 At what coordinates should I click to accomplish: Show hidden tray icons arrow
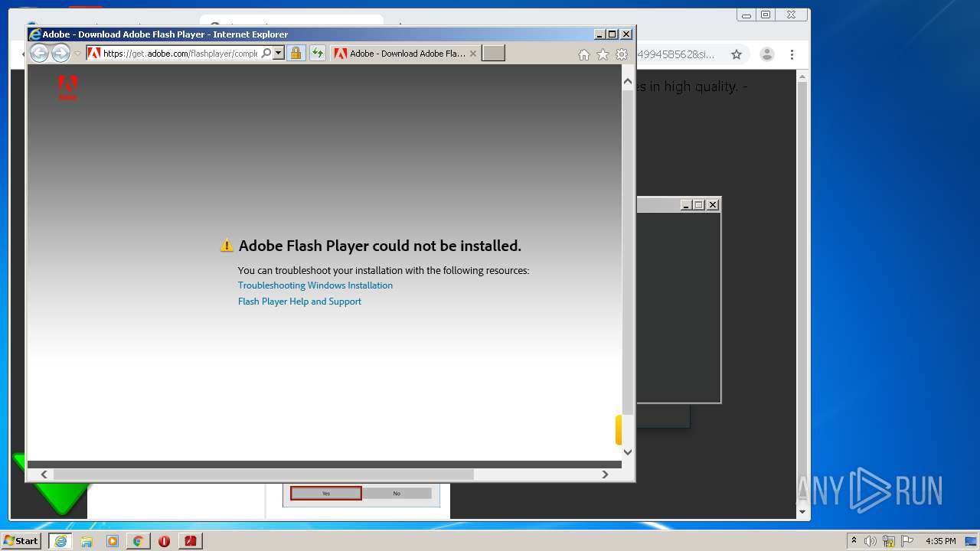[x=854, y=541]
